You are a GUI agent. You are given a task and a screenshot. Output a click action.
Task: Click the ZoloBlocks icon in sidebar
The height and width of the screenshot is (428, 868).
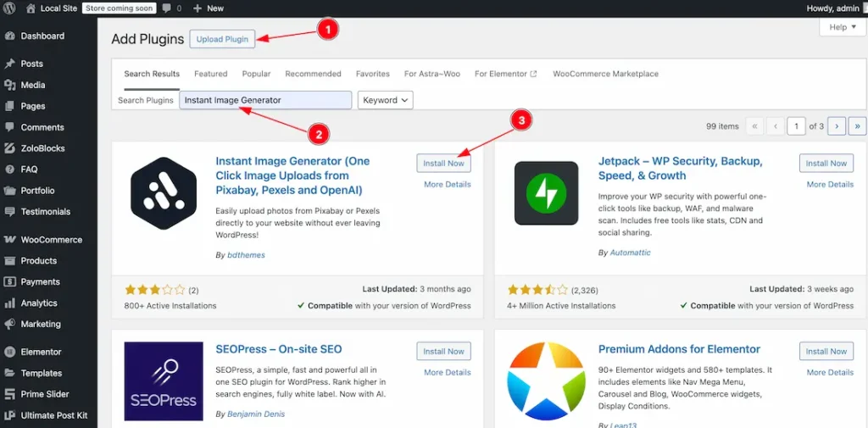9,148
